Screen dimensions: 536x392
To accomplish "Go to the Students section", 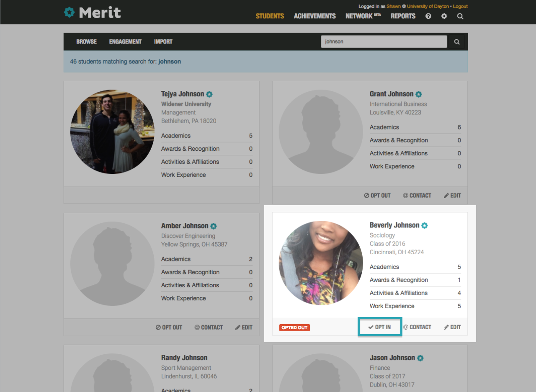I will [x=270, y=16].
